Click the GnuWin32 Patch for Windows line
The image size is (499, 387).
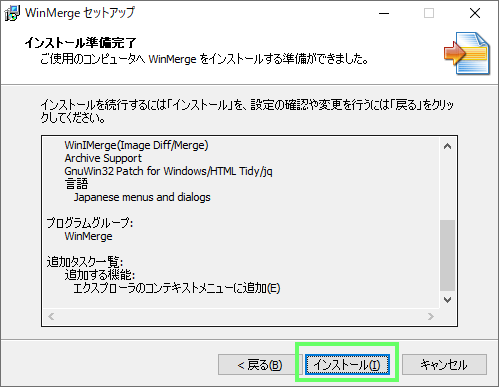coord(168,171)
